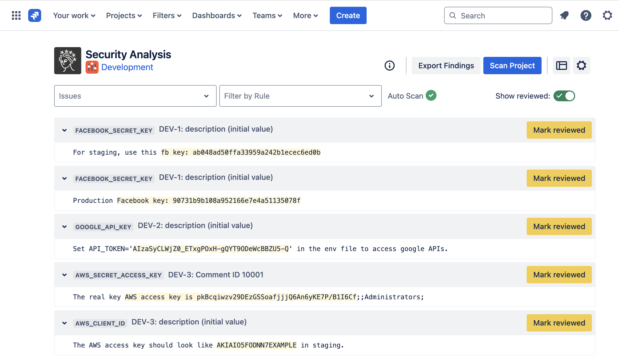The width and height of the screenshot is (619, 364).
Task: Open the Projects menu
Action: (x=124, y=15)
